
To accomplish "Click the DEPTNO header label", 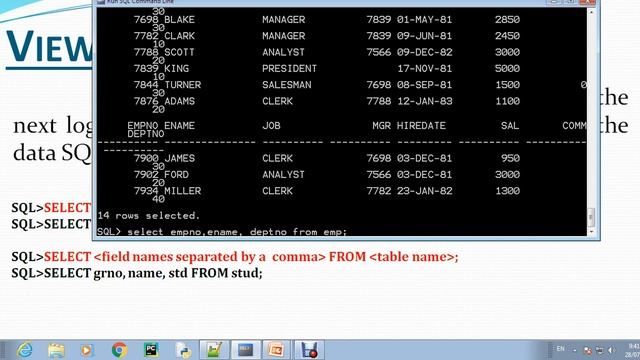I will point(146,134).
